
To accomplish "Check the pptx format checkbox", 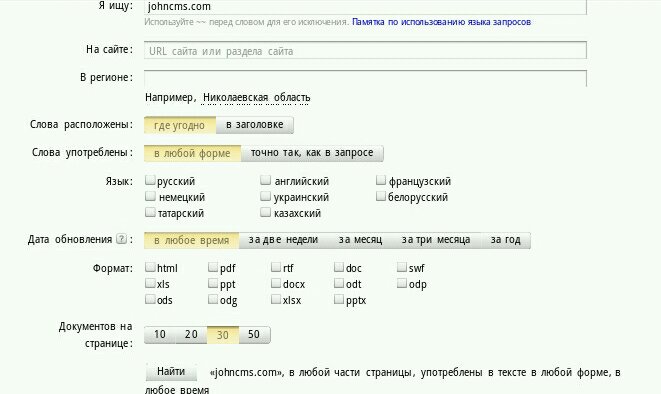I will coord(339,299).
